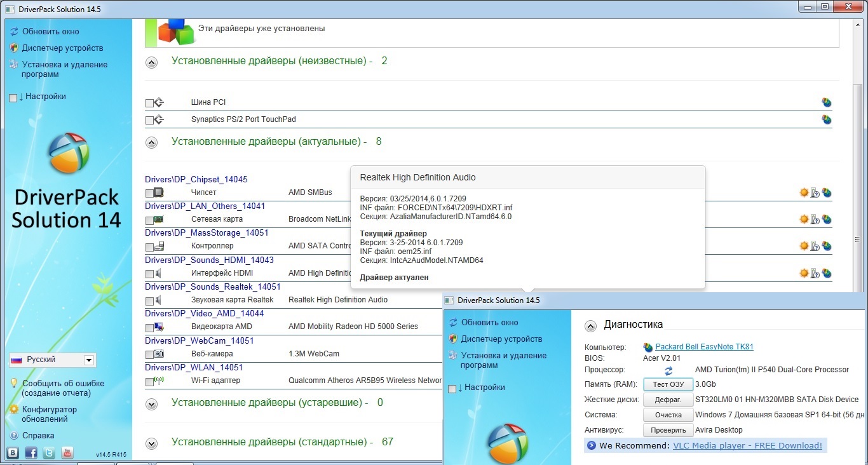Open the Facebook social icon
This screenshot has height=465, width=868.
[x=31, y=453]
